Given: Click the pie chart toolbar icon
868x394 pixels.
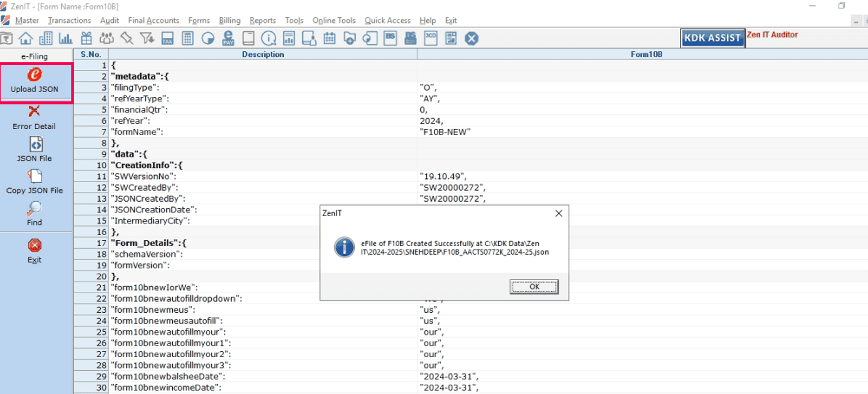Looking at the screenshot, I should pyautogui.click(x=208, y=38).
